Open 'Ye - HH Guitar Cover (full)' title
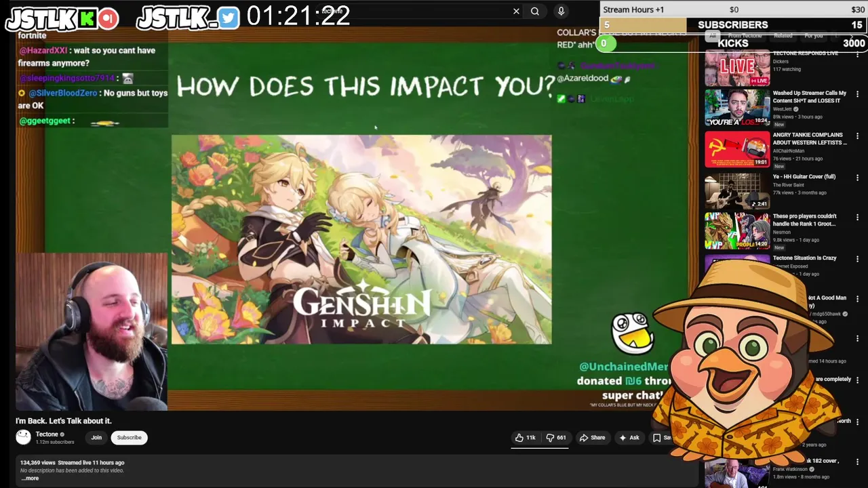Image resolution: width=868 pixels, height=488 pixels. [804, 177]
